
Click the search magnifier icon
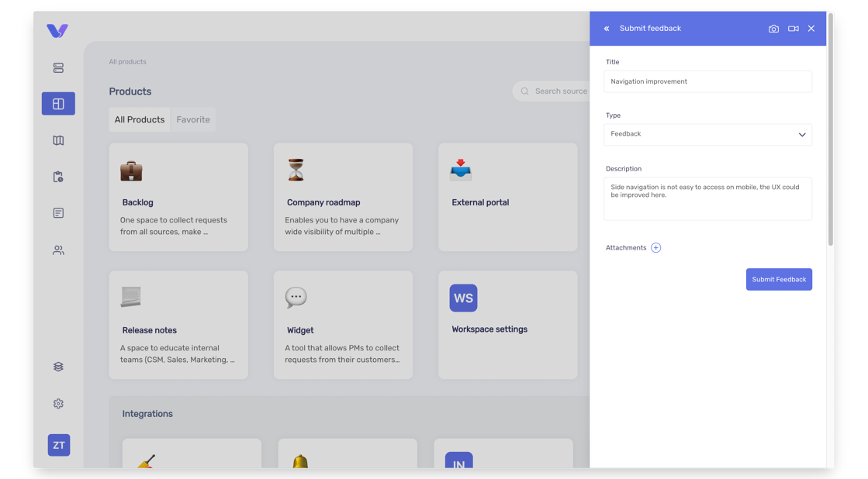[x=525, y=91]
